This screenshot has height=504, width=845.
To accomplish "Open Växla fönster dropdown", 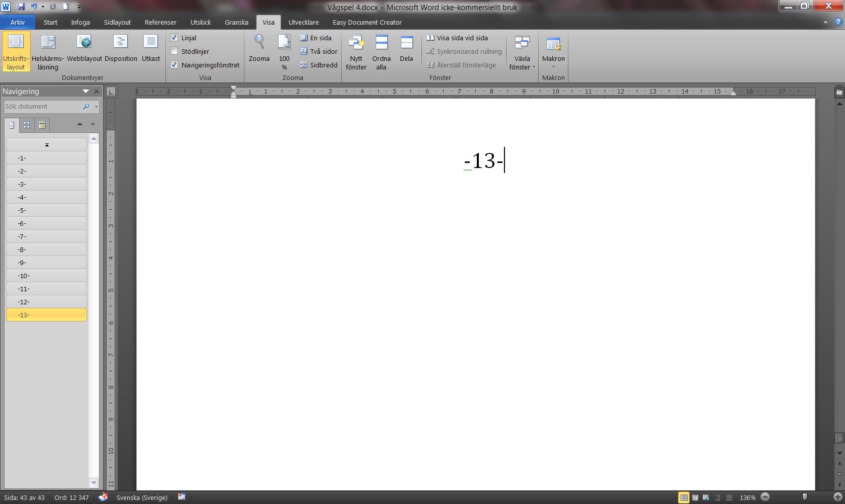I will pos(522,51).
